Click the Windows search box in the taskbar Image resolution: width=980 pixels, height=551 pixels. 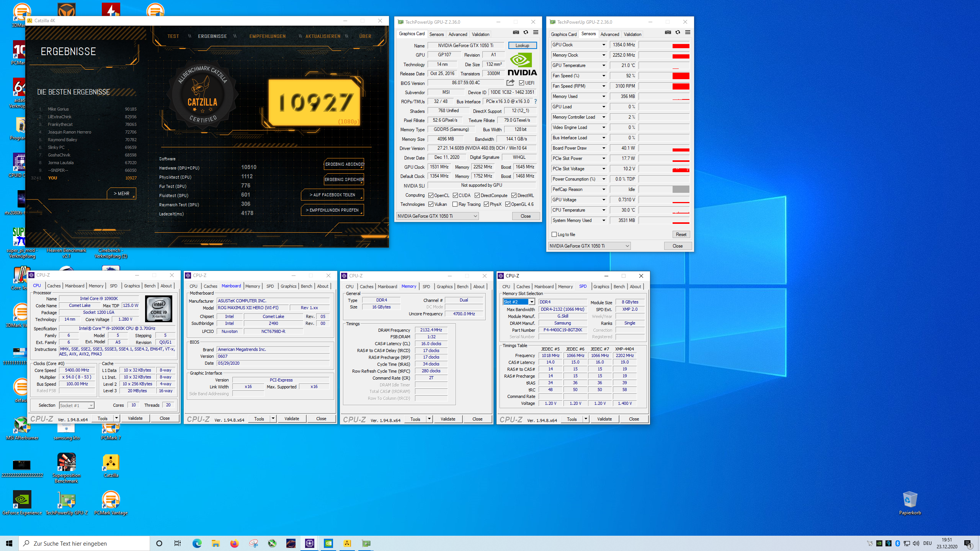(x=84, y=543)
